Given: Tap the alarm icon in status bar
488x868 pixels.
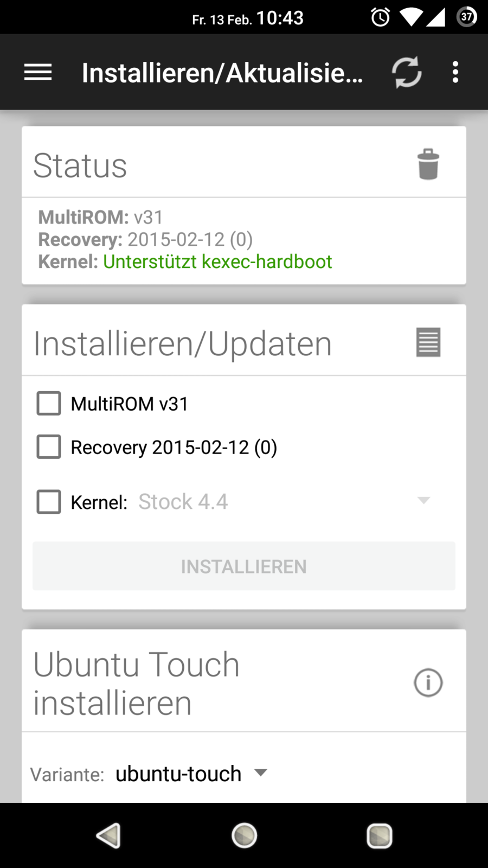Looking at the screenshot, I should [x=380, y=17].
